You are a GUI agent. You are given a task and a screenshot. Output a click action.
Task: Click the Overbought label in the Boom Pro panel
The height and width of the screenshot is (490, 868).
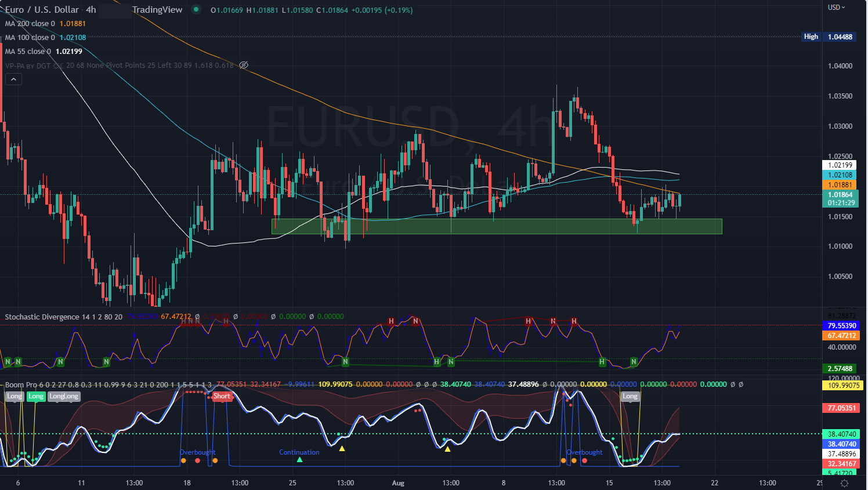(198, 452)
